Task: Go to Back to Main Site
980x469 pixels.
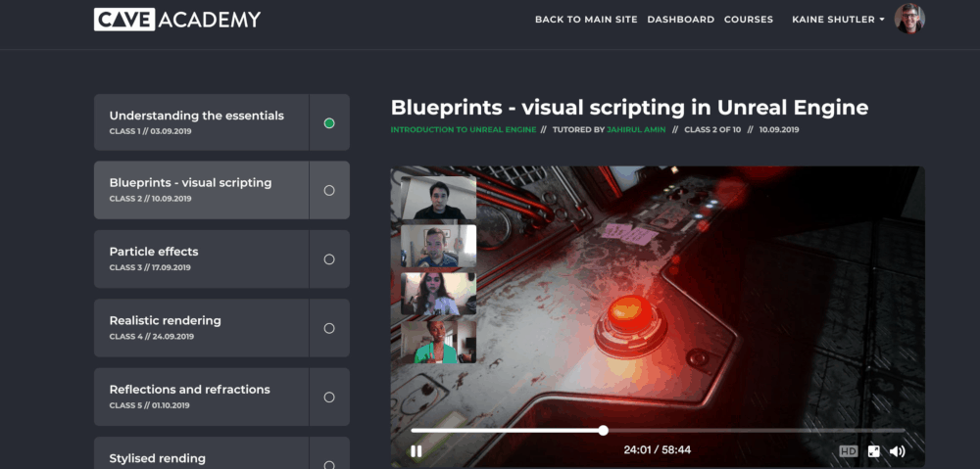Action: point(586,20)
